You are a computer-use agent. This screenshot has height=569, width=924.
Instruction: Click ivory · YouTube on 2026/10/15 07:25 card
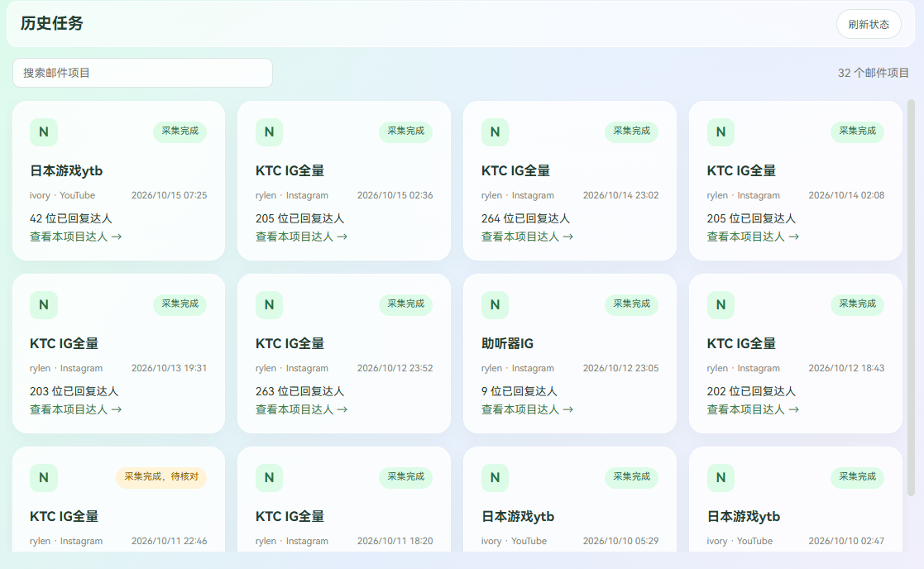coord(63,195)
